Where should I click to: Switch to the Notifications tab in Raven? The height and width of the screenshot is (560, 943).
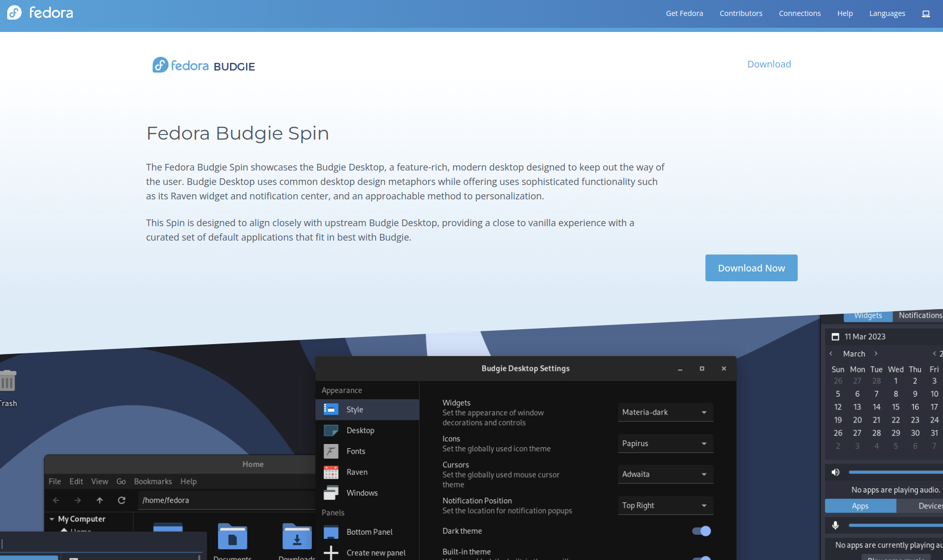tap(919, 316)
